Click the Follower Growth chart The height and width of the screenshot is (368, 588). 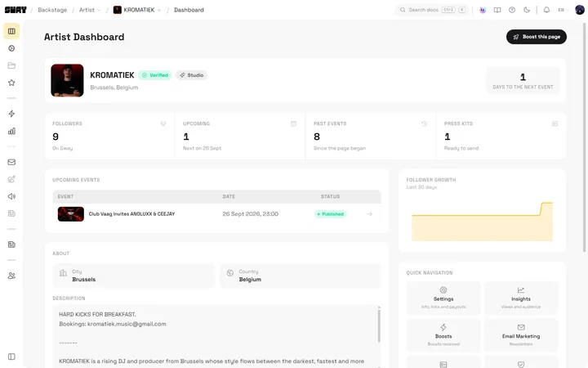482,222
